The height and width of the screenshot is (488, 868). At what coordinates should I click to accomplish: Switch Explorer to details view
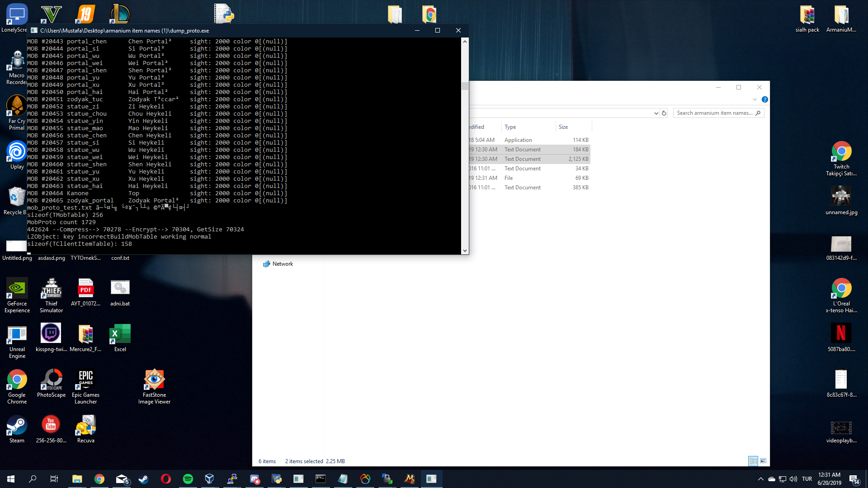(x=753, y=461)
